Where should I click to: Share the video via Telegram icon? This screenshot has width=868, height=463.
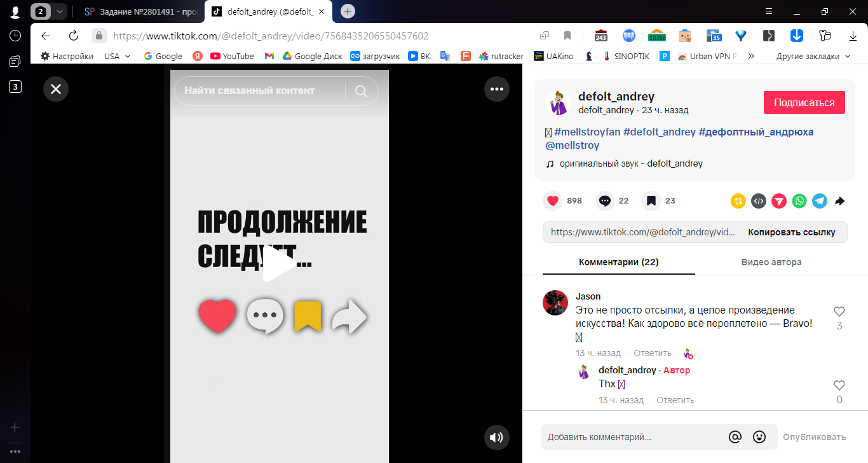(x=820, y=201)
